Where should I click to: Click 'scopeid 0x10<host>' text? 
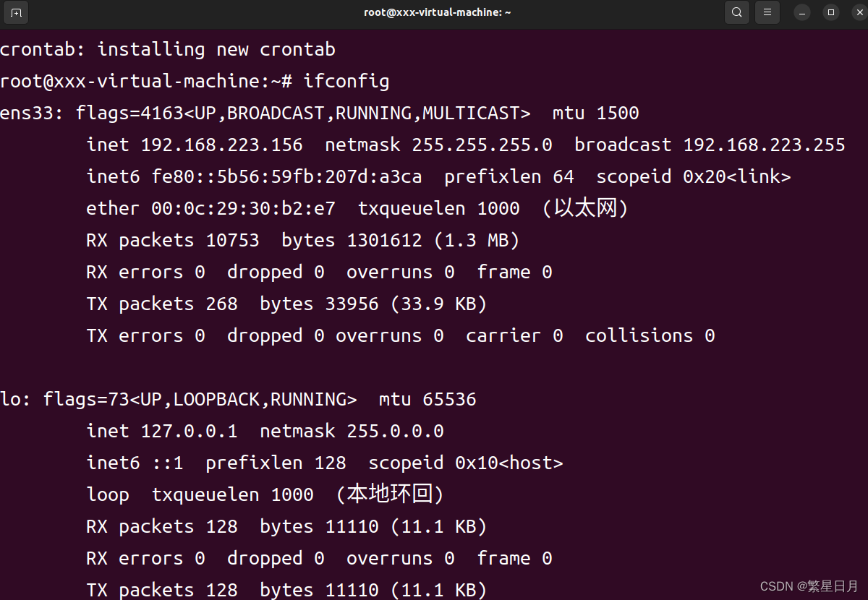466,463
